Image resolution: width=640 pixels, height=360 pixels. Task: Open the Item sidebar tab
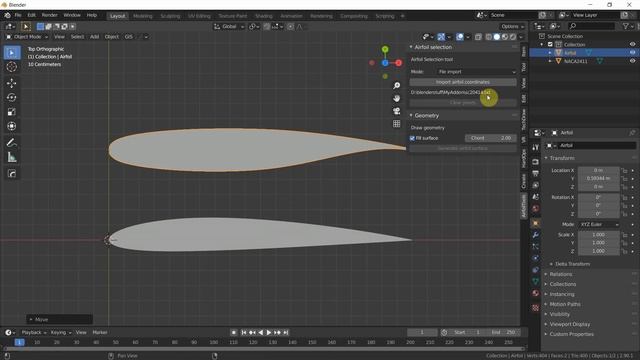coord(524,51)
